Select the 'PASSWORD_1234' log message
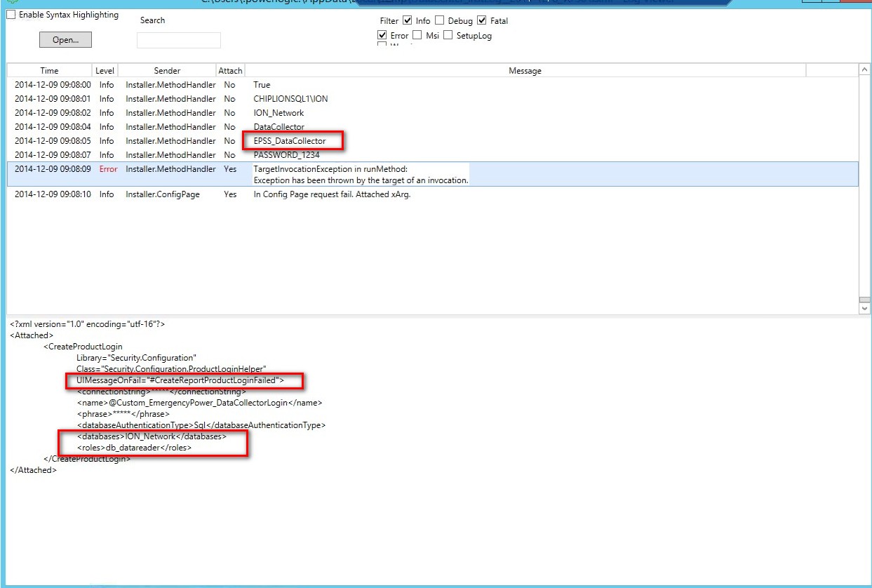 point(286,155)
